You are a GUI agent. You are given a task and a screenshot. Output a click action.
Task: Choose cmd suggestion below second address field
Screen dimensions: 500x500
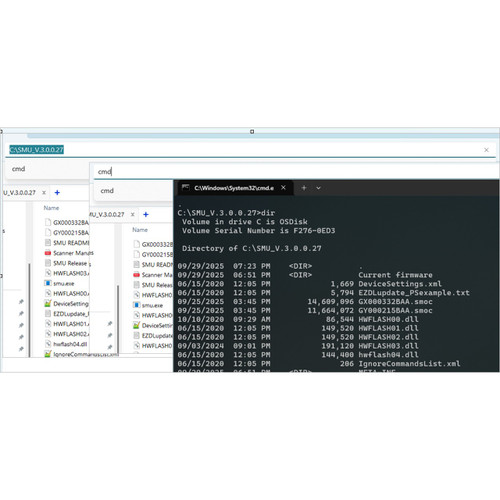[x=107, y=191]
